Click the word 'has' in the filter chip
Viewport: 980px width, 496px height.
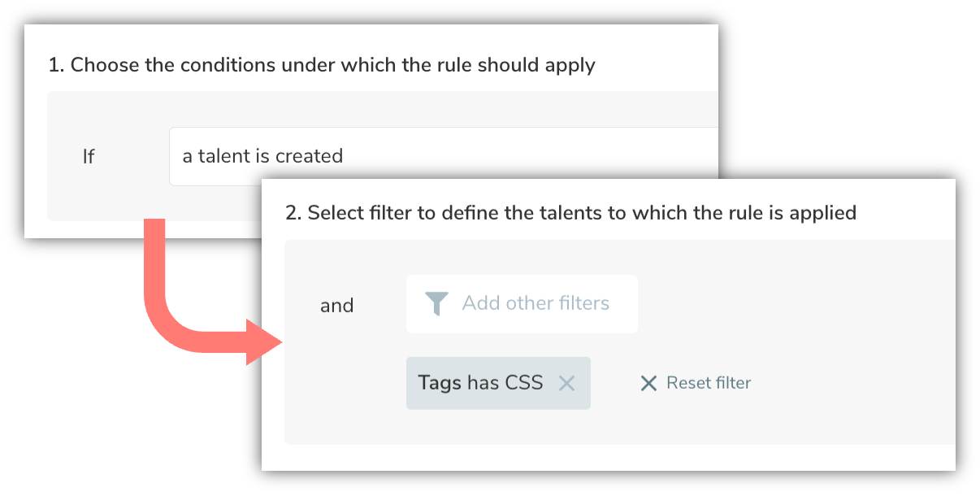point(483,383)
